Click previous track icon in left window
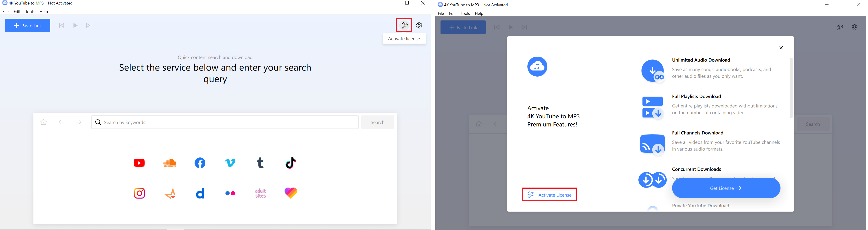 [x=61, y=26]
